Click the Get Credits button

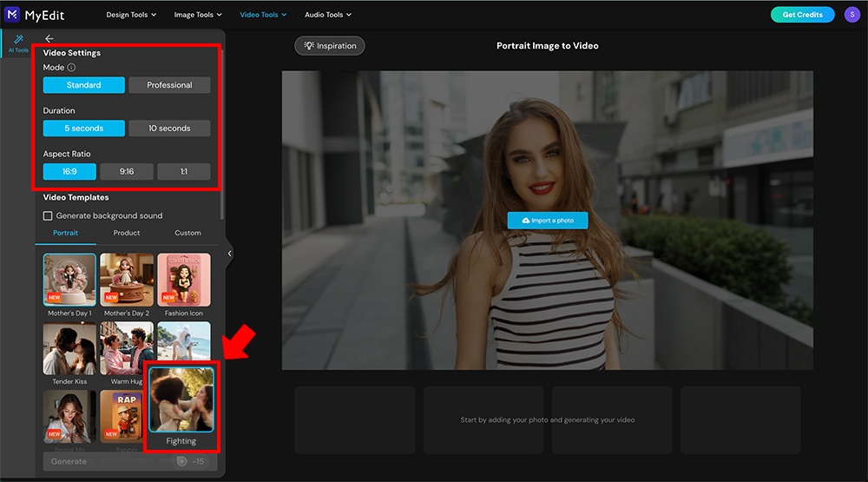pyautogui.click(x=802, y=15)
